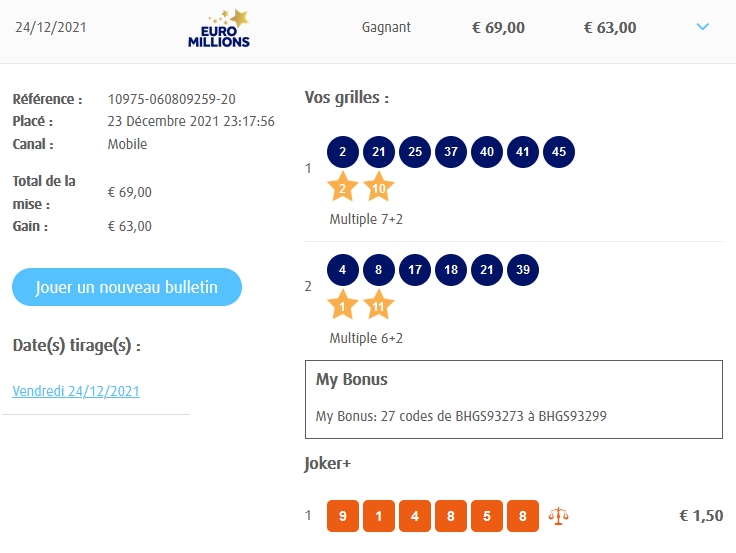
Task: Click number ball 45 in grid 1
Action: point(559,152)
